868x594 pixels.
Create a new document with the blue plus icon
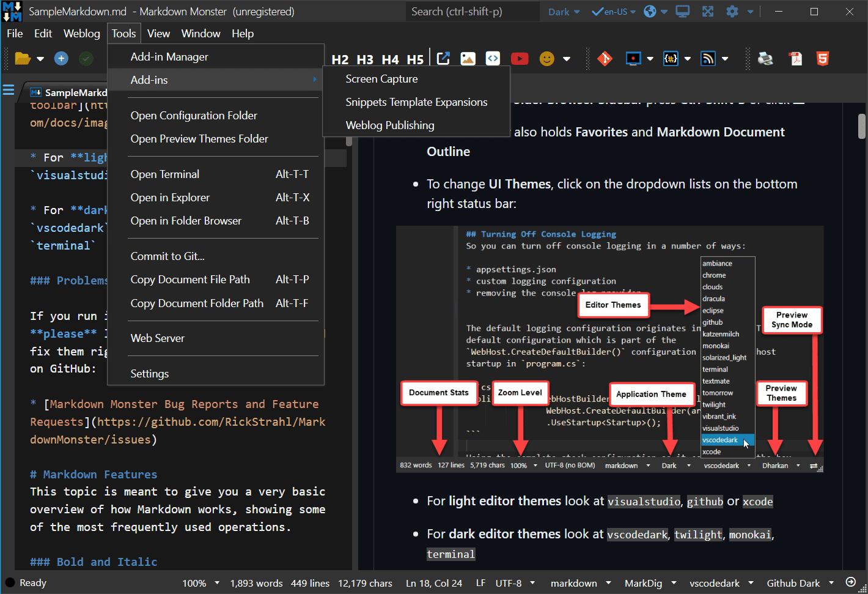[x=61, y=59]
